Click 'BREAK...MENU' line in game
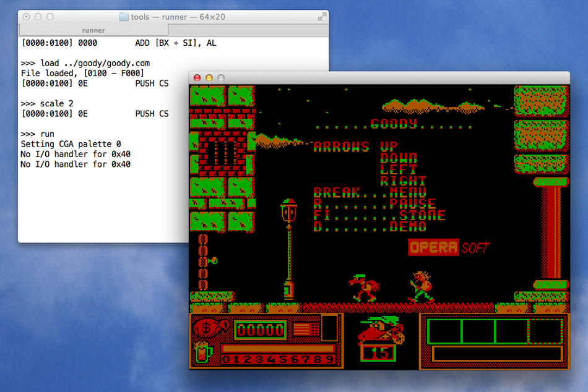Screen dimensions: 588x392 click(x=370, y=193)
